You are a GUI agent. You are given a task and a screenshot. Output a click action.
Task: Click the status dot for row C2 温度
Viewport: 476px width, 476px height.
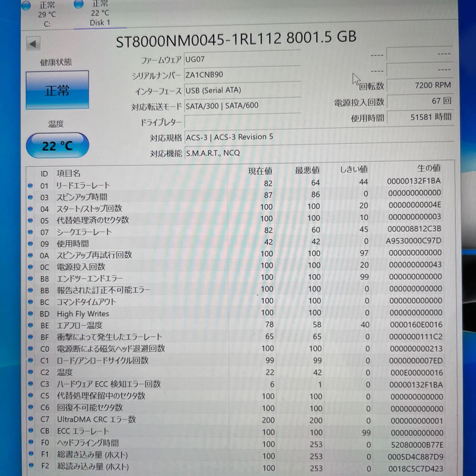pos(31,372)
